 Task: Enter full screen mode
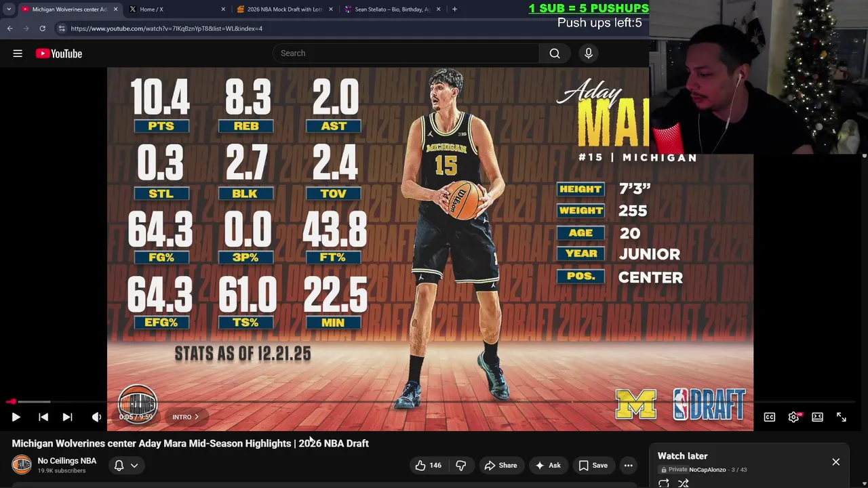pos(842,417)
